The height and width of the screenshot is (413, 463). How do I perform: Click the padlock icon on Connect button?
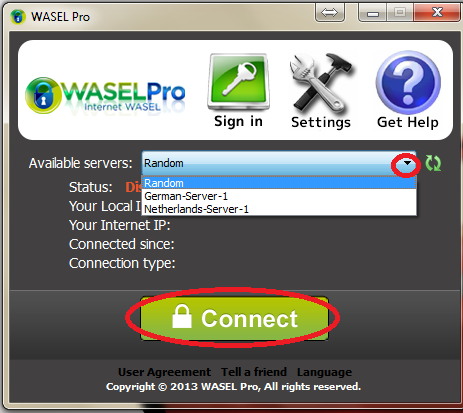[182, 316]
